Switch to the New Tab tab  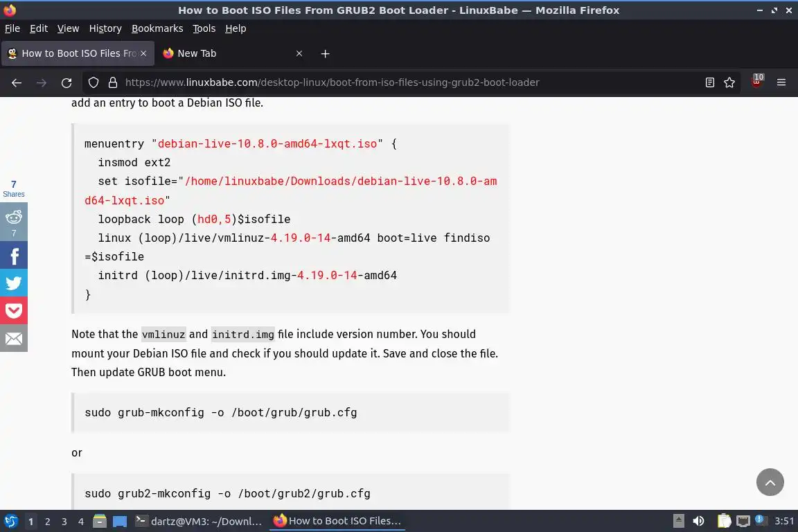coord(233,53)
